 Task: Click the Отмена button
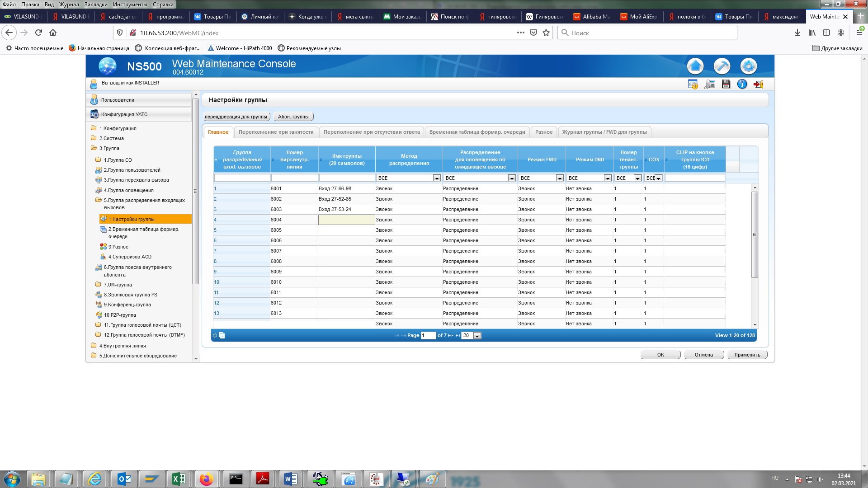[x=703, y=355]
